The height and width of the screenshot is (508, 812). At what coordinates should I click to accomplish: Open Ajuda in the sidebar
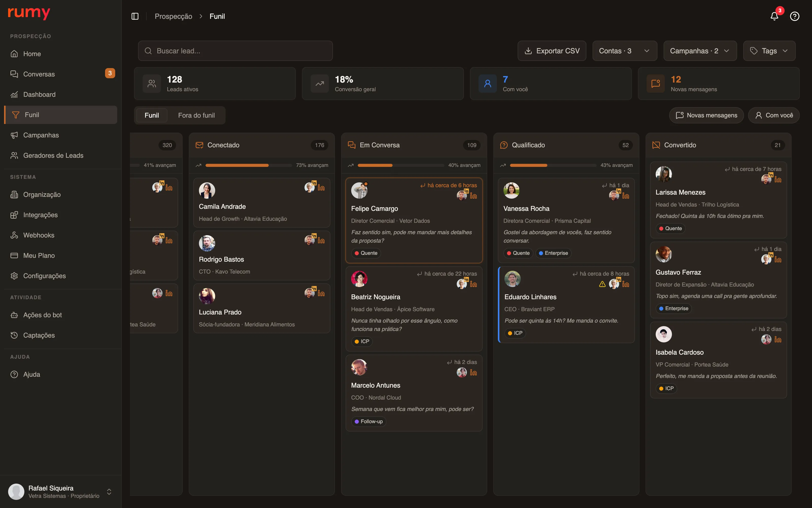click(61, 374)
